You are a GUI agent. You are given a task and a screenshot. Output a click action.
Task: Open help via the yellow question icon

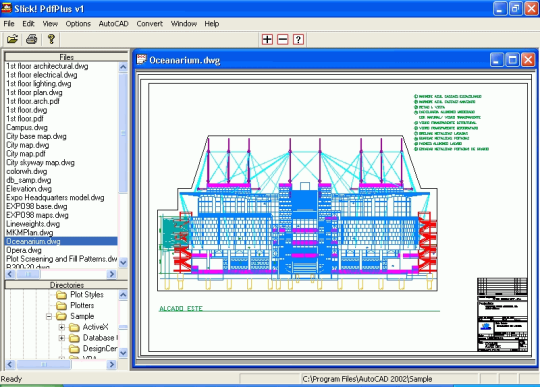(51, 39)
